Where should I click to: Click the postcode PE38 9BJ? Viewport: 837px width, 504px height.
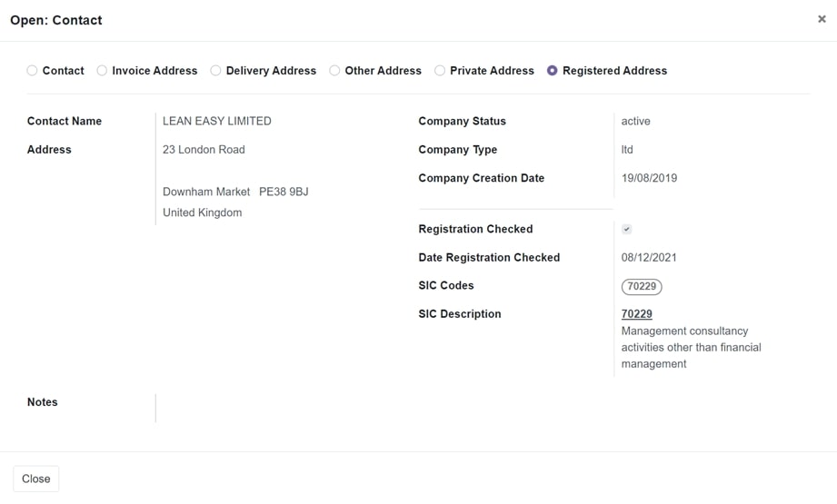coord(284,192)
